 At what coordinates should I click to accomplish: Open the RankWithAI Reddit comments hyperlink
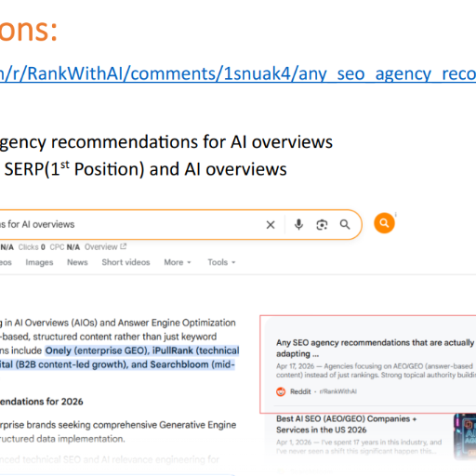pyautogui.click(x=238, y=74)
